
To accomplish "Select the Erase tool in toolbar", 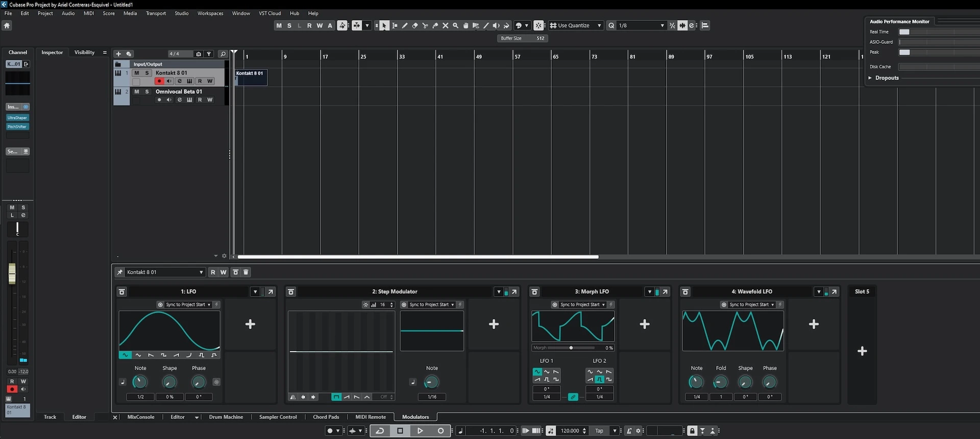I will [x=415, y=26].
